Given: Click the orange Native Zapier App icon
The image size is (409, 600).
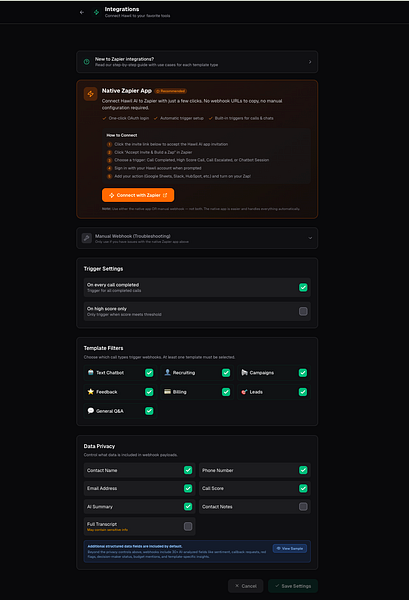Looking at the screenshot, I should pyautogui.click(x=91, y=94).
